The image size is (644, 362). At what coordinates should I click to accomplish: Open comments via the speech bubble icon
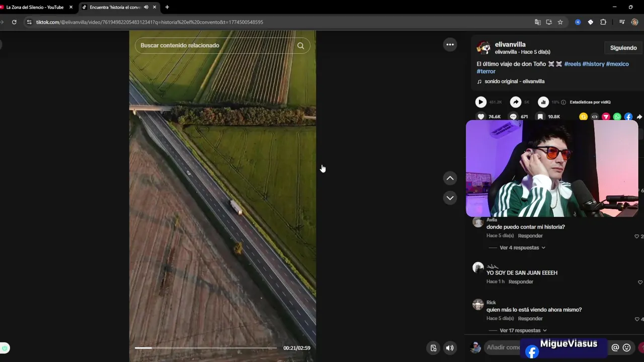point(513,117)
